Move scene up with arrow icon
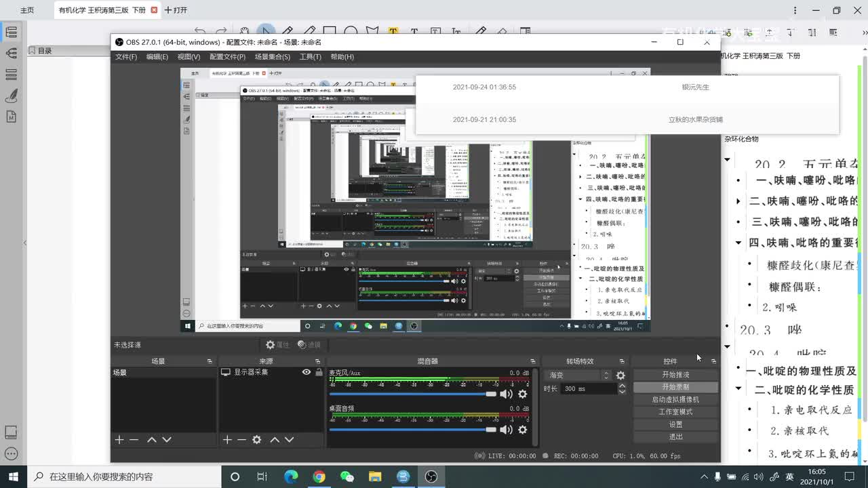Viewport: 868px width, 488px height. [x=152, y=440]
